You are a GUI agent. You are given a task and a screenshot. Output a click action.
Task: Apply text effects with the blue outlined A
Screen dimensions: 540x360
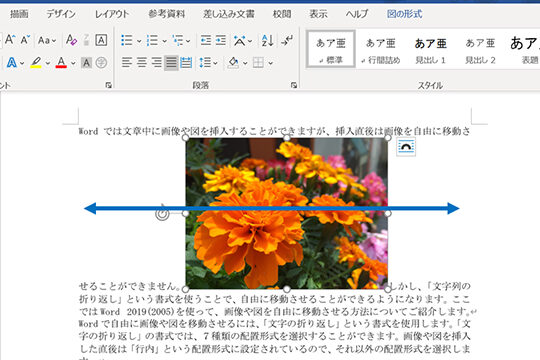[11, 63]
